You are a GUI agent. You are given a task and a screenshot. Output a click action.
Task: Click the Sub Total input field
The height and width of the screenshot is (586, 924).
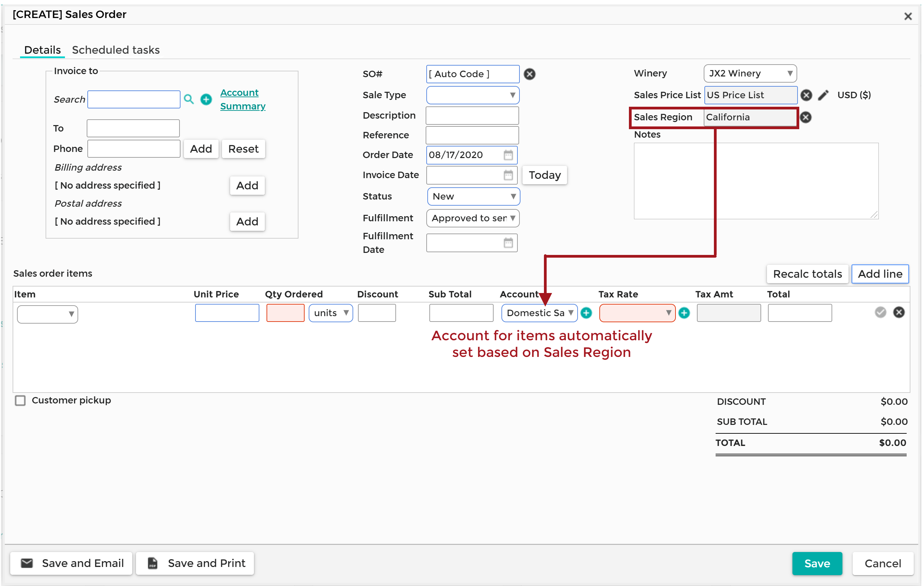coord(461,313)
